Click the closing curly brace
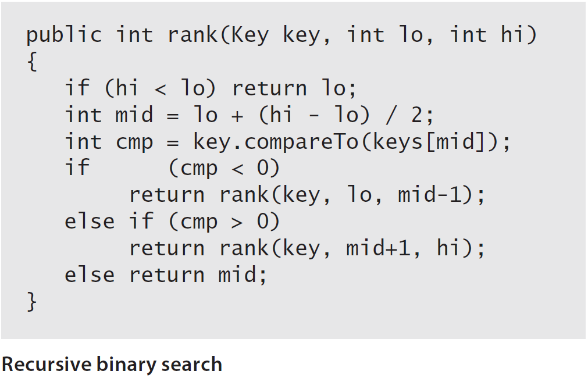 32,302
